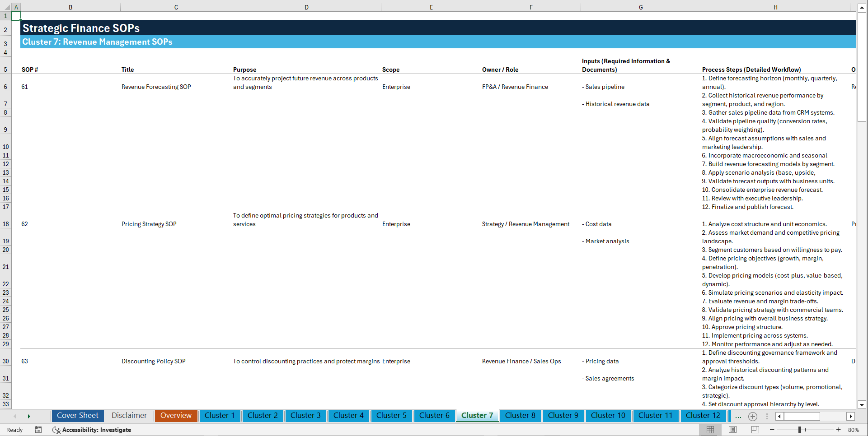Select column D header

pyautogui.click(x=306, y=7)
